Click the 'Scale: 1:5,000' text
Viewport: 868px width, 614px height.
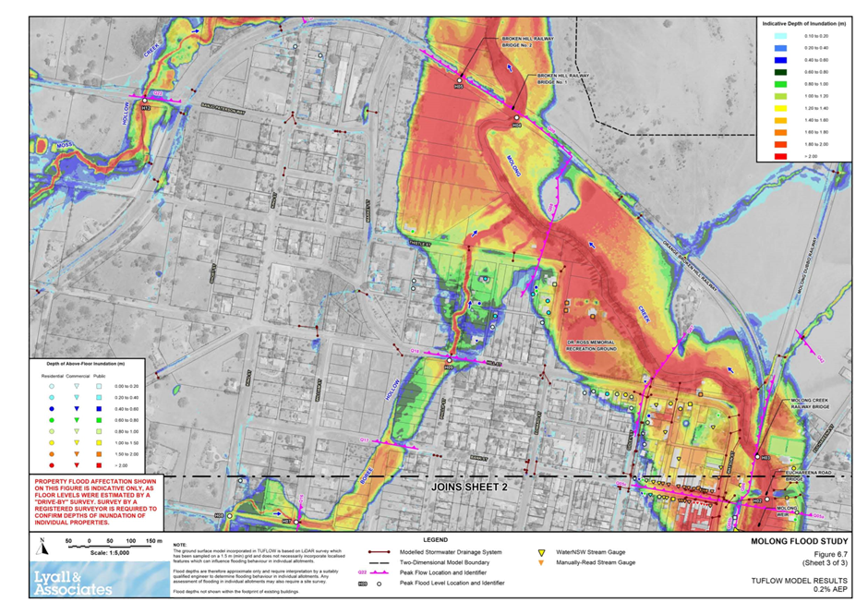point(110,552)
